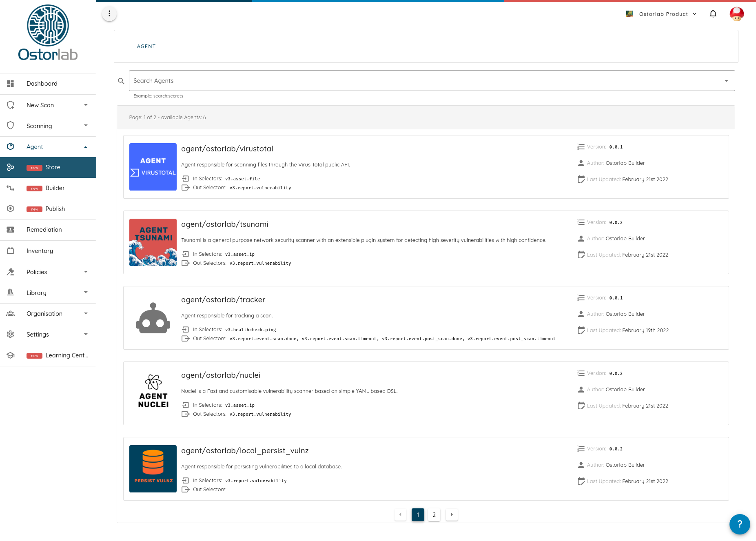Viewport: 756px width, 541px height.
Task: Expand the Library menu arrow
Action: (86, 293)
